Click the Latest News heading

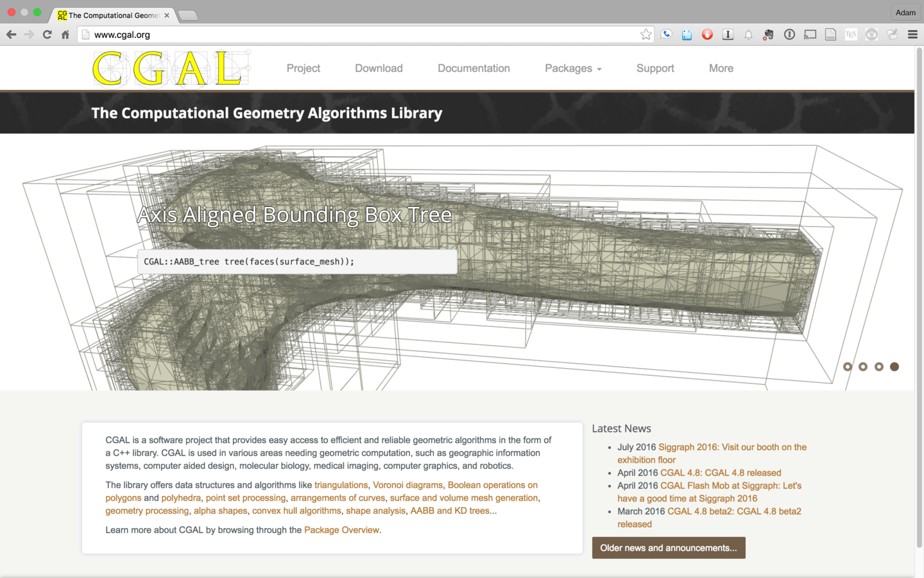click(x=621, y=428)
